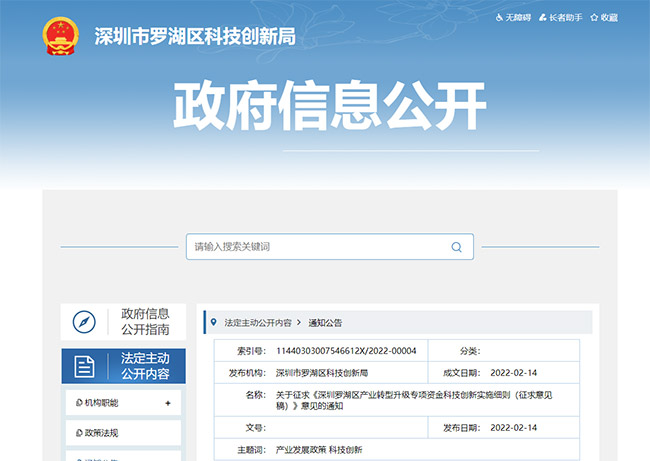The width and height of the screenshot is (650, 461).
Task: Click the 深圳市罗湖区科技创新局 site title
Action: [x=195, y=36]
